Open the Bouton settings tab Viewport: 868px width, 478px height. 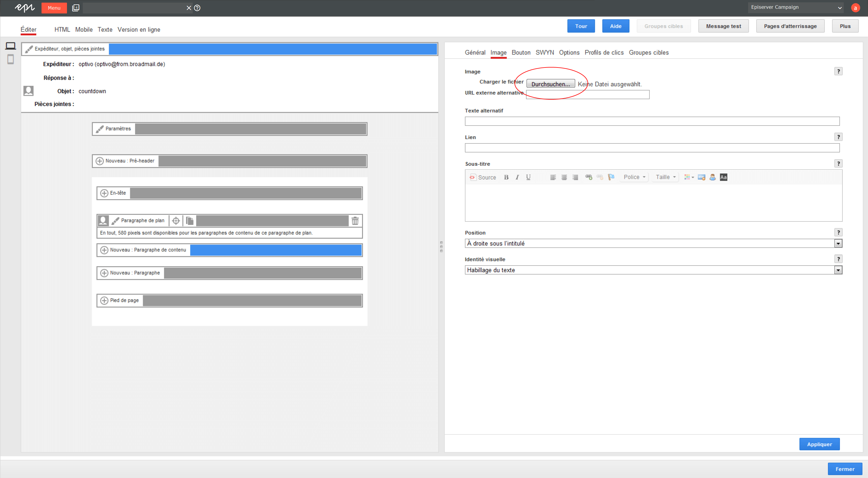coord(521,53)
